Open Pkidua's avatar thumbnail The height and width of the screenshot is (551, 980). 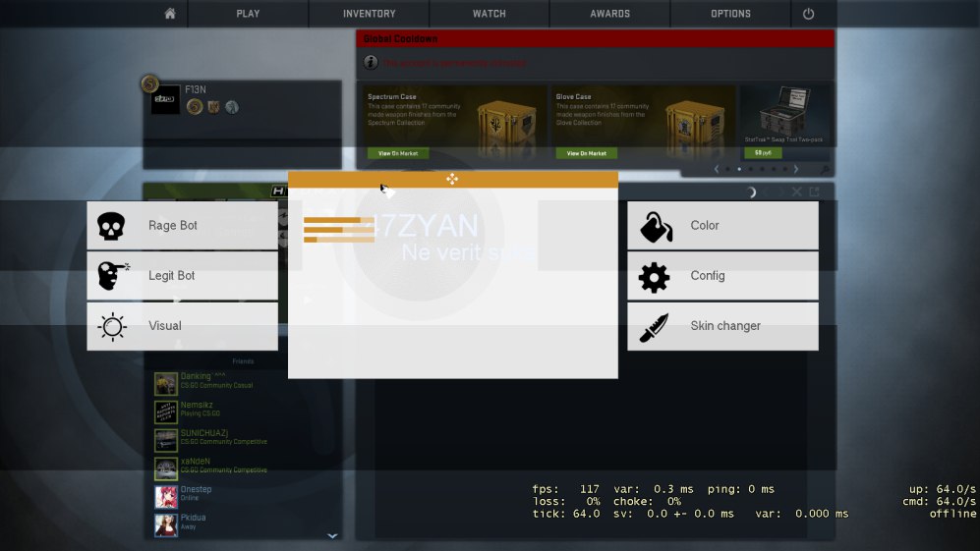pyautogui.click(x=166, y=524)
